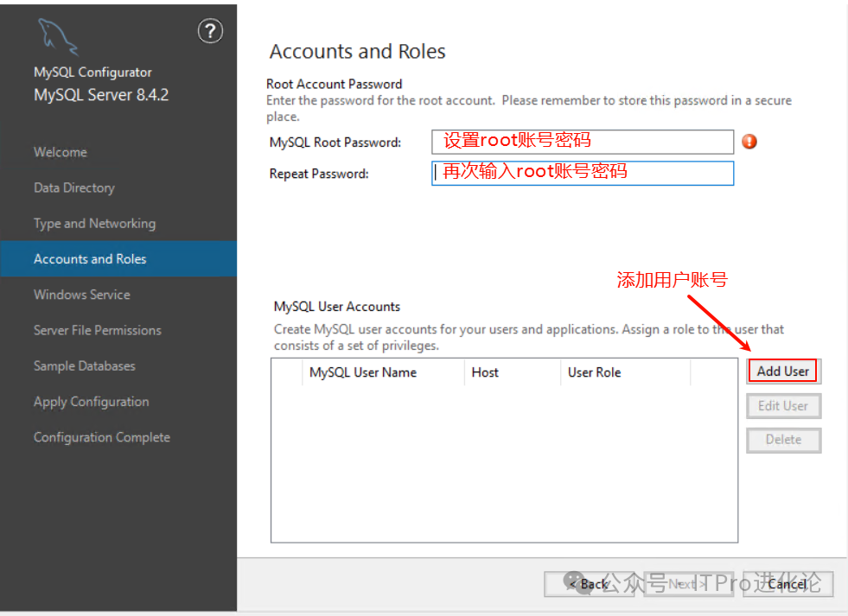Click the Next button

[688, 584]
